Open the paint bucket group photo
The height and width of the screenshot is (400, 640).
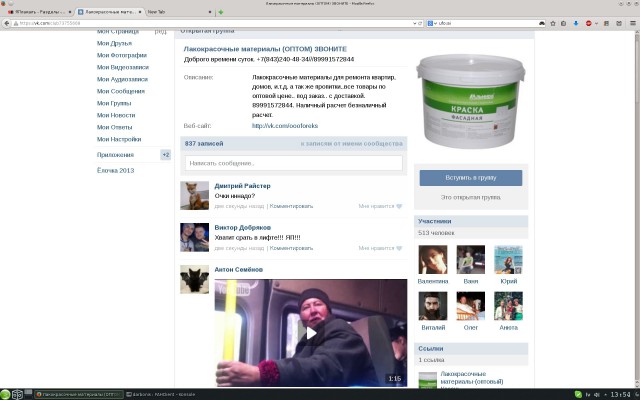pyautogui.click(x=471, y=101)
